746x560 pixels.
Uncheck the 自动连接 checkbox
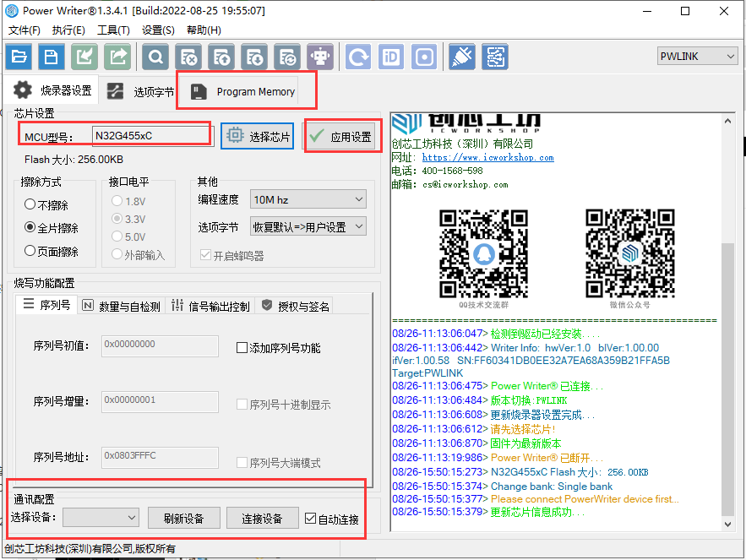pyautogui.click(x=311, y=519)
